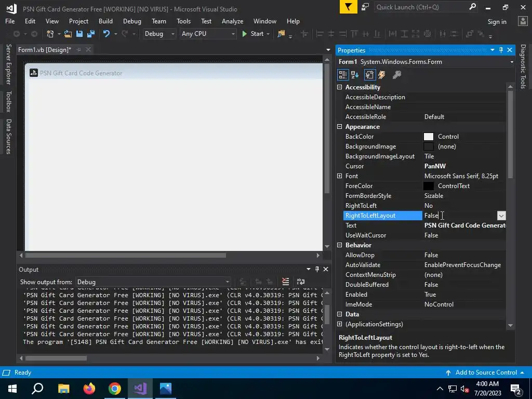The height and width of the screenshot is (399, 532).
Task: Undo the last action with the toolbar arrow
Action: [x=107, y=34]
